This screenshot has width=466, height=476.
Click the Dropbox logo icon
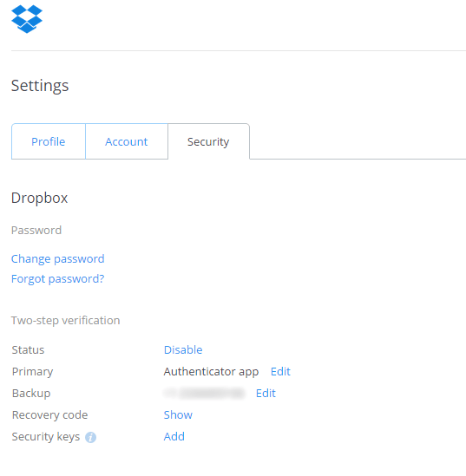click(27, 19)
